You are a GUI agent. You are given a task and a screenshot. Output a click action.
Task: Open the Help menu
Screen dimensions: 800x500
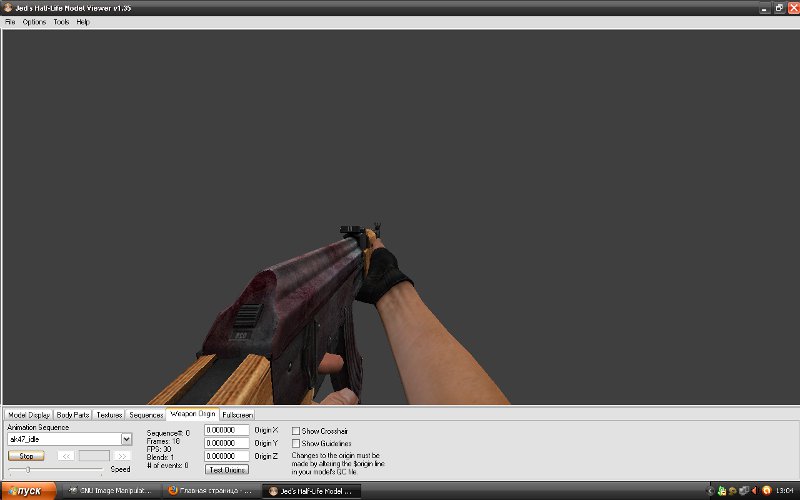[83, 22]
